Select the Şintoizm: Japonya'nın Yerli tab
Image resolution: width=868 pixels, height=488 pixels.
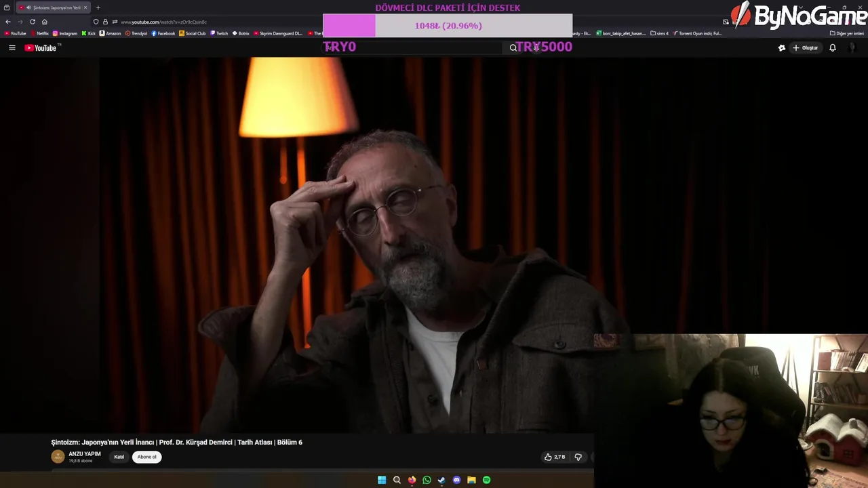click(x=53, y=7)
